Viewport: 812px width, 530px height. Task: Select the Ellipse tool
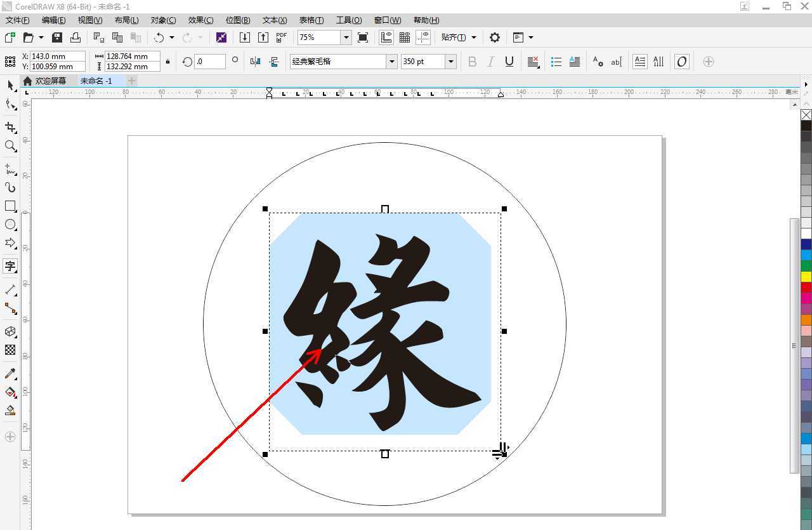tap(10, 224)
